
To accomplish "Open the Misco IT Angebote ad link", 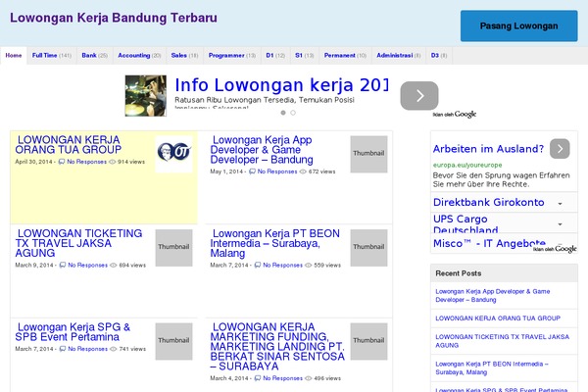I will 489,243.
